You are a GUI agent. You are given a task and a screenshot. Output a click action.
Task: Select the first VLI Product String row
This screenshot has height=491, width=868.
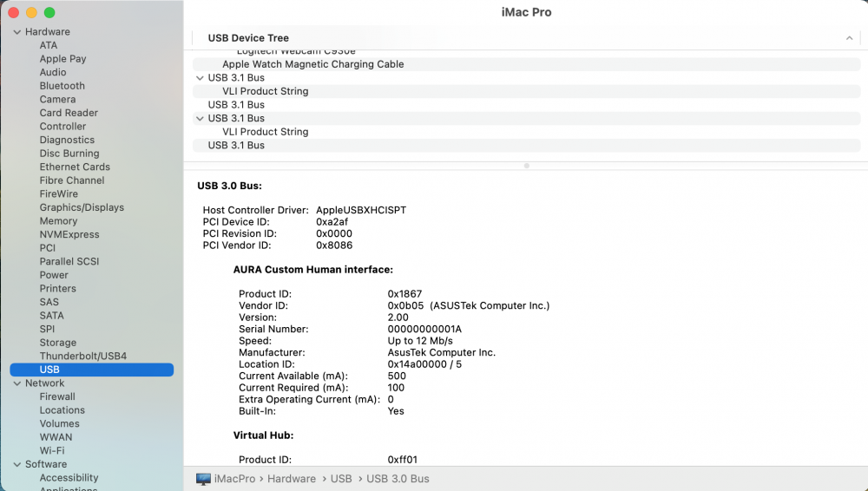[x=527, y=91]
